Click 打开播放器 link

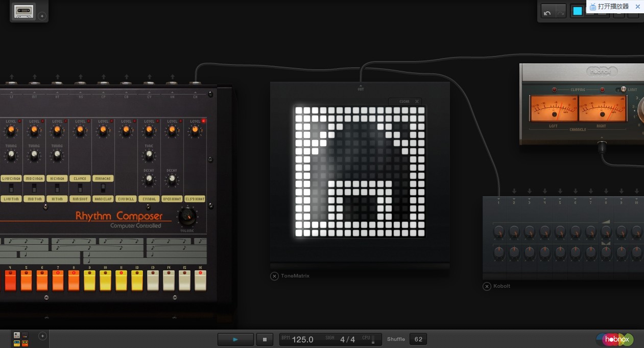[x=613, y=7]
